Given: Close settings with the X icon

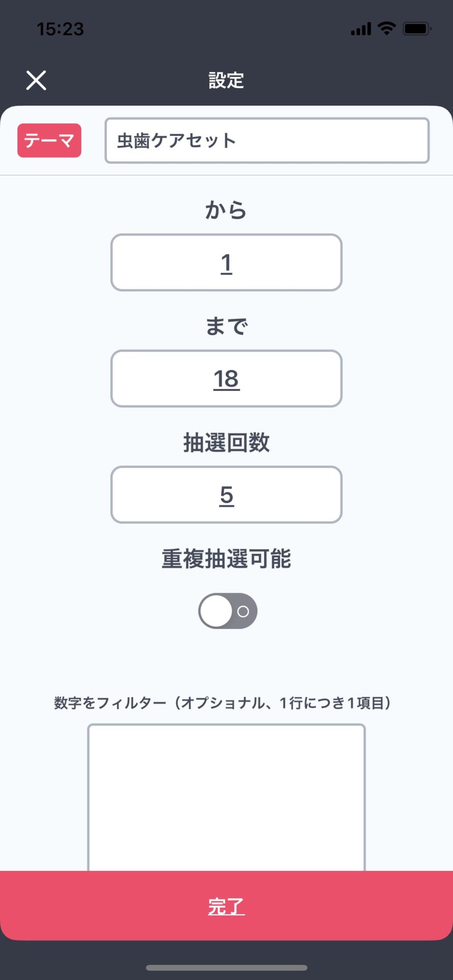Looking at the screenshot, I should point(36,80).
